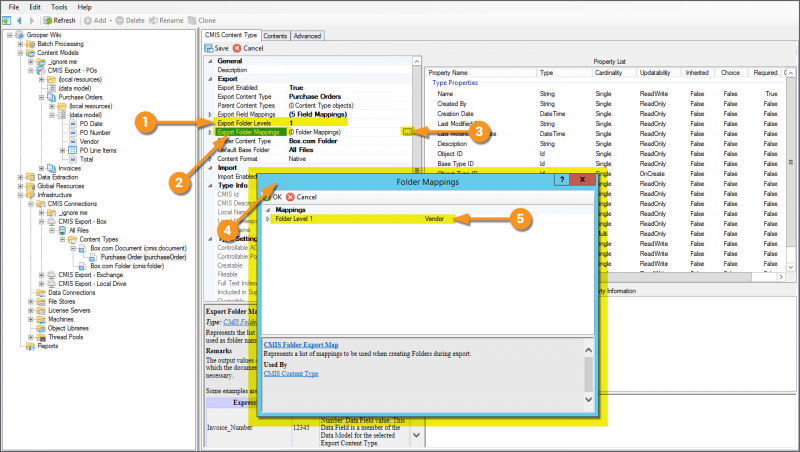
Task: Select the CMIS Export - POs content model
Action: [72, 70]
